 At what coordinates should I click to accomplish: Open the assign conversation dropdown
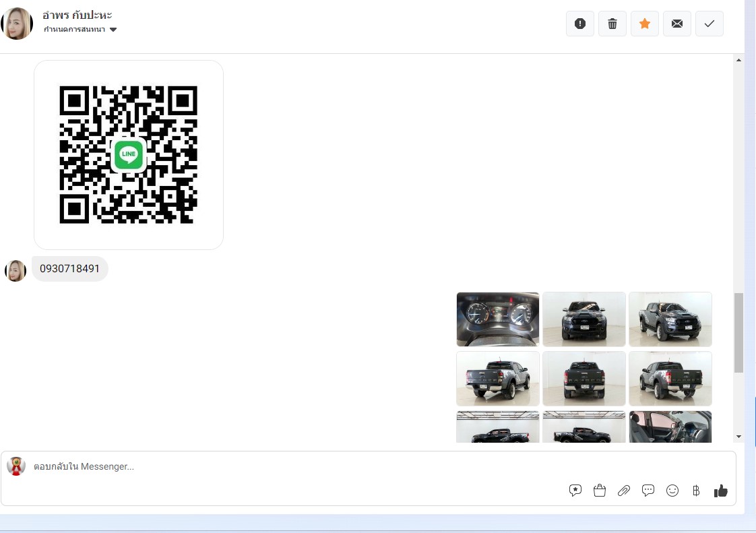click(x=80, y=30)
